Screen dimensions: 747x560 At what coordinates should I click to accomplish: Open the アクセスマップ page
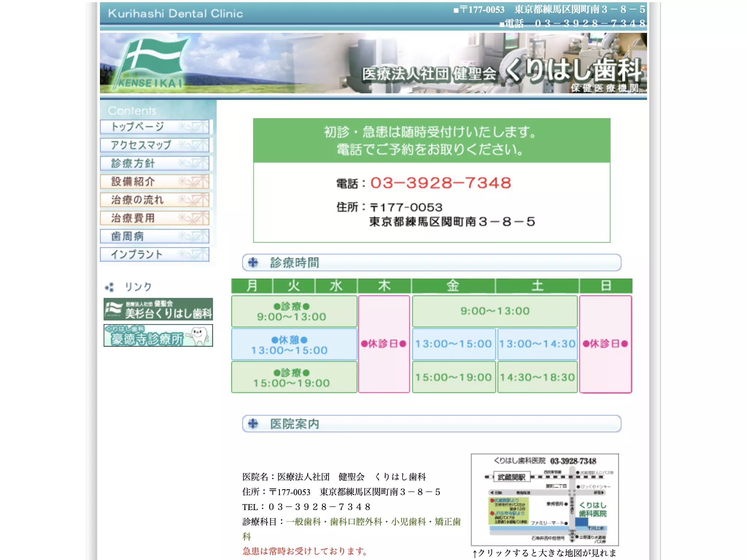(155, 145)
